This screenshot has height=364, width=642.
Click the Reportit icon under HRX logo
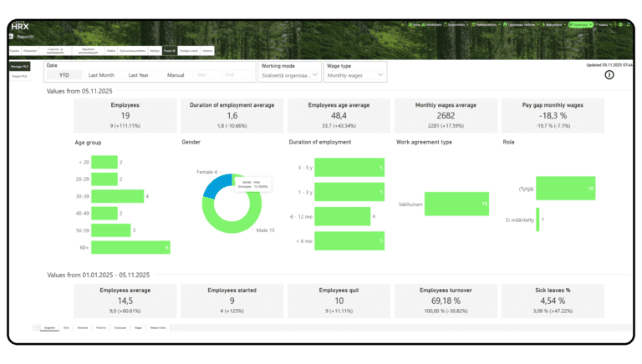[x=12, y=37]
